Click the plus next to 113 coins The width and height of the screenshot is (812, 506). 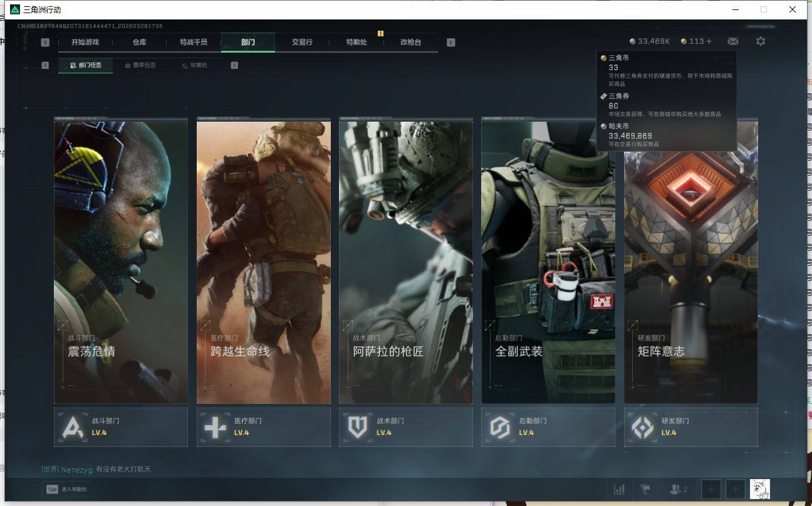[709, 41]
